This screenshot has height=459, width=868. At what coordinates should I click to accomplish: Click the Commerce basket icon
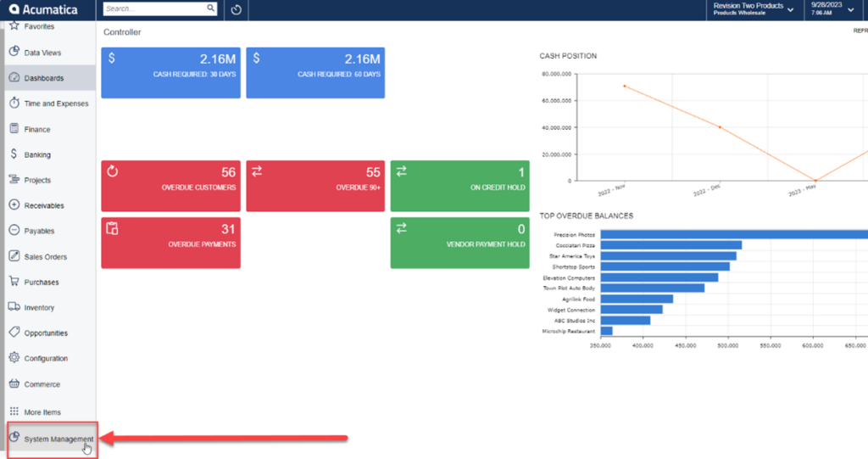(14, 383)
